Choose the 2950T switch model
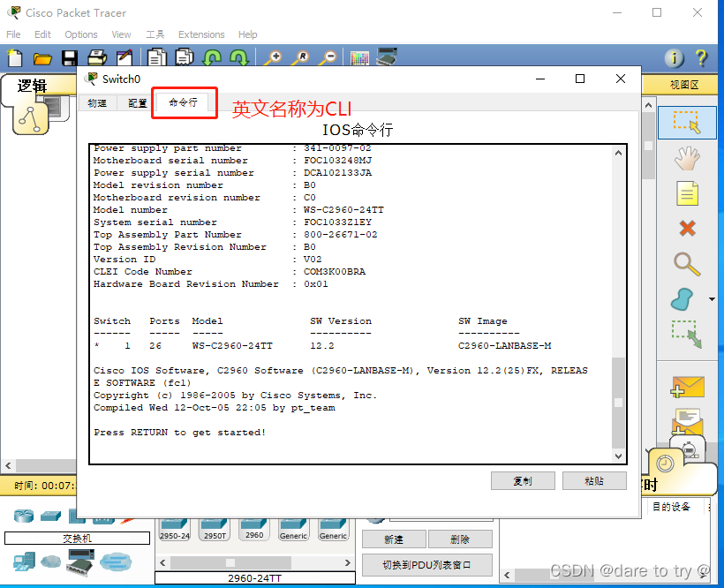This screenshot has height=588, width=724. pos(215,530)
